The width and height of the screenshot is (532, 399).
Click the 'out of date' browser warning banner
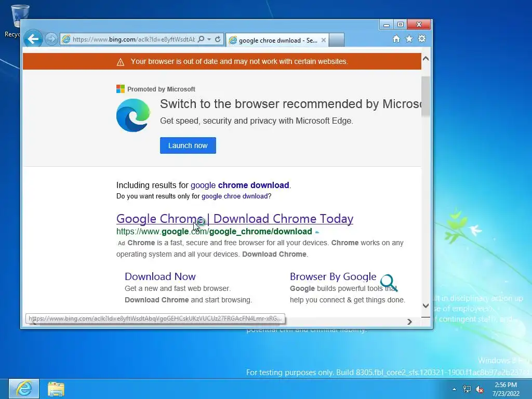pos(222,61)
